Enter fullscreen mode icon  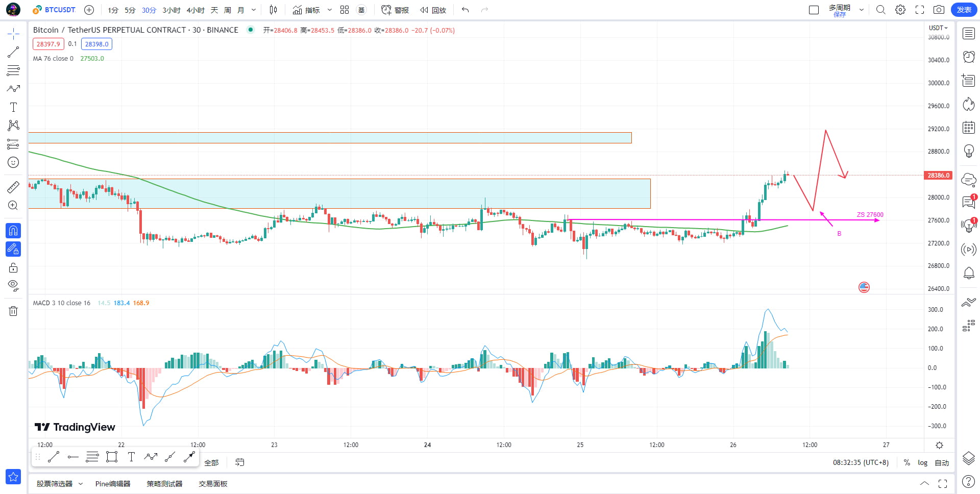click(920, 10)
